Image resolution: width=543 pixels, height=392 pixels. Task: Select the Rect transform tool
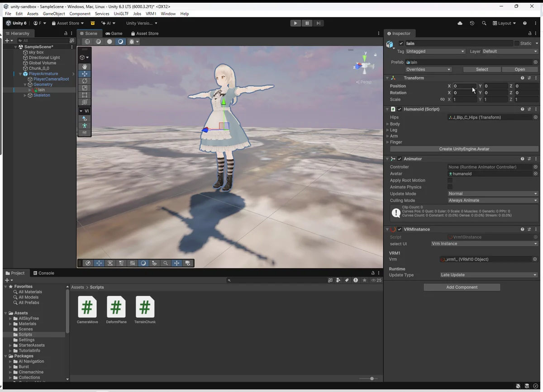tap(85, 95)
